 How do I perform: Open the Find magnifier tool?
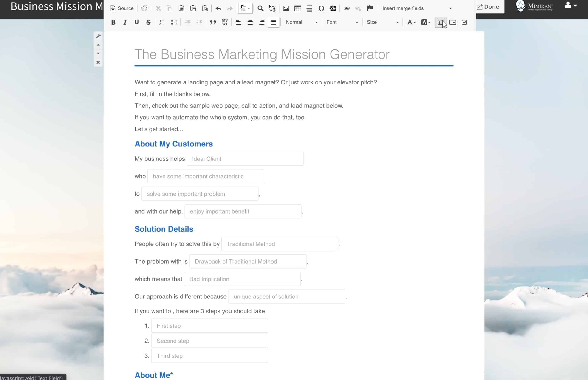(x=260, y=8)
